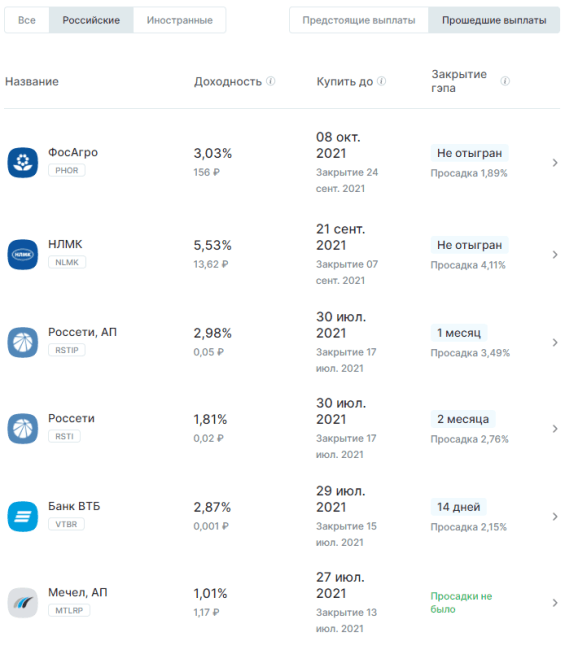This screenshot has height=650, width=565.
Task: Open the Банк ВТБ company name
Action: click(74, 506)
